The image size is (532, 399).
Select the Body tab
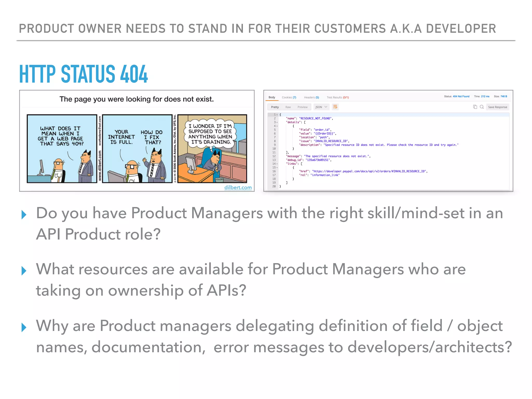272,97
